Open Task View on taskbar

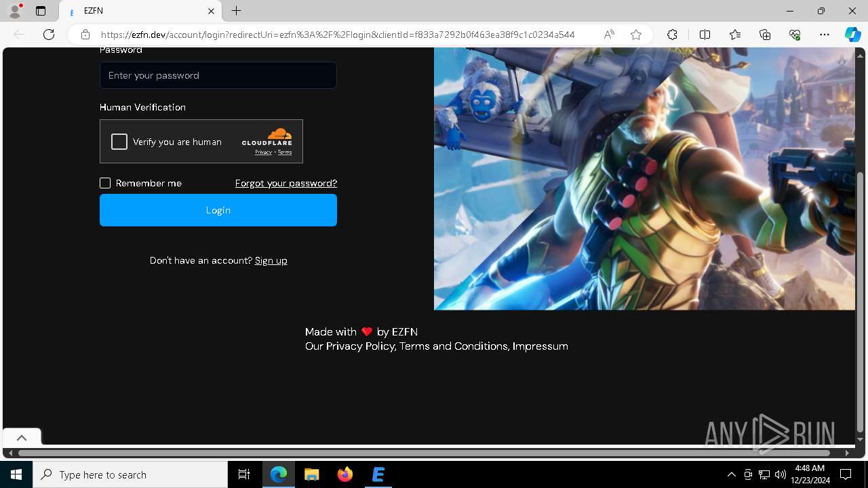point(244,474)
